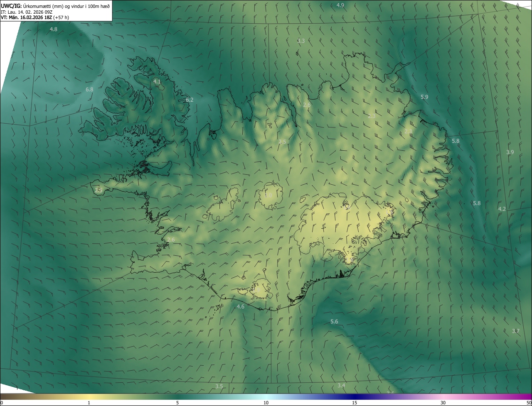Screen dimensions: 532x406
Task: Click the 4.2 value label on the map
Action: 502,209
